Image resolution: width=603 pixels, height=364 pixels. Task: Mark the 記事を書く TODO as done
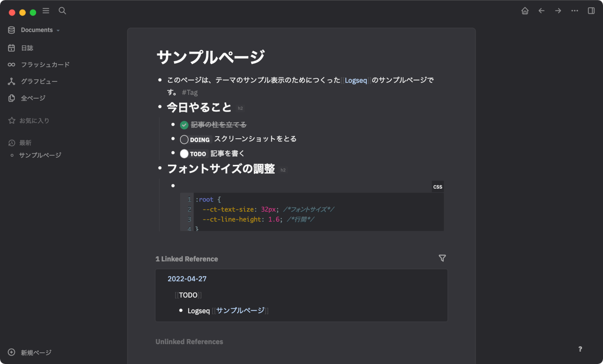pyautogui.click(x=184, y=153)
